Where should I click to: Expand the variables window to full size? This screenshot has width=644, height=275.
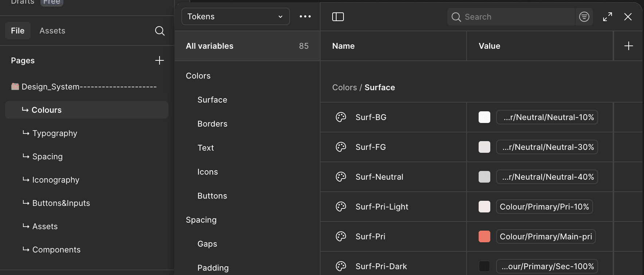coord(608,17)
